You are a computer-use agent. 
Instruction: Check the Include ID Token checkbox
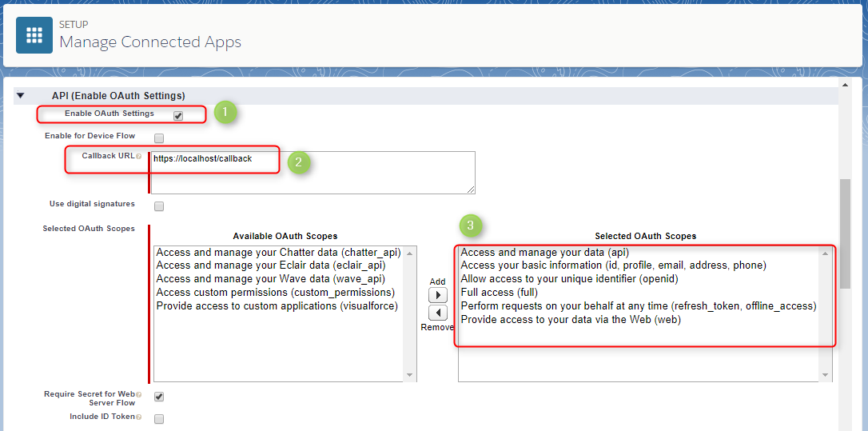[159, 418]
